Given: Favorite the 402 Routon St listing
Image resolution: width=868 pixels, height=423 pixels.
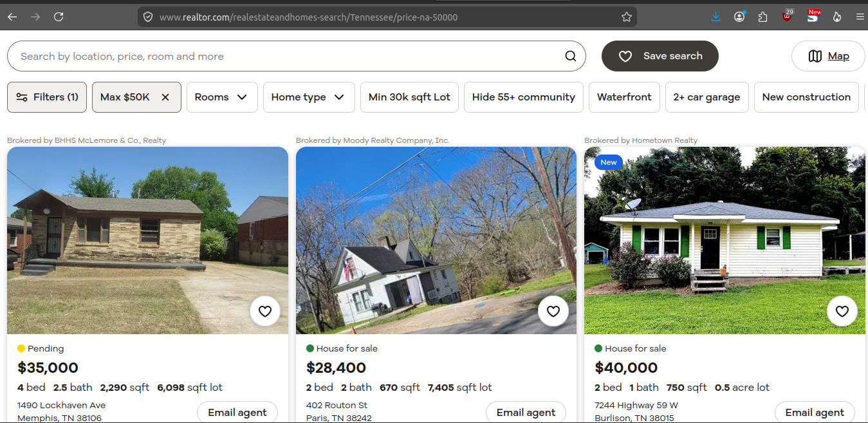Looking at the screenshot, I should (553, 312).
